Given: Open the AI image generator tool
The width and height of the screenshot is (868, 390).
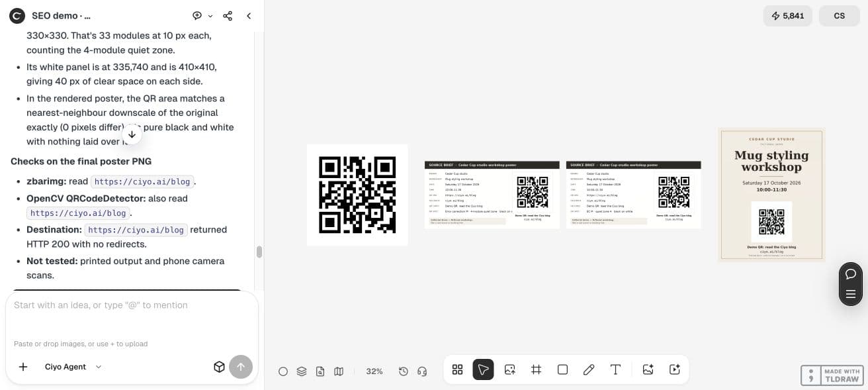Looking at the screenshot, I should (648, 369).
